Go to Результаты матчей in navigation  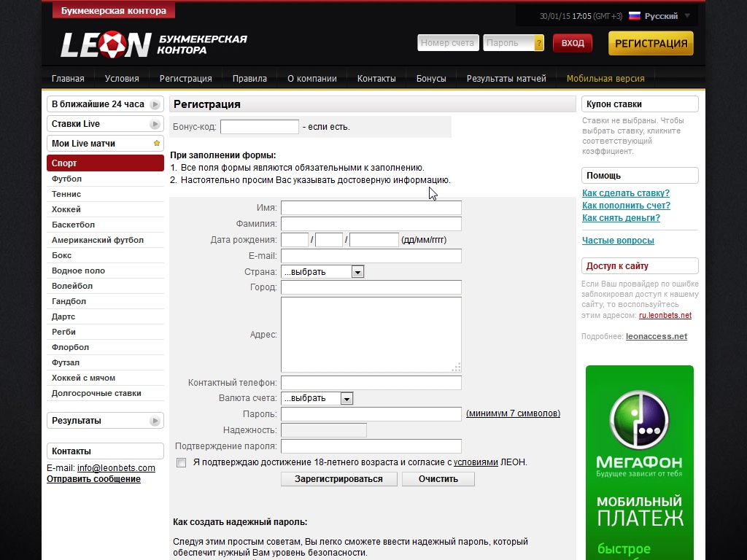coord(506,79)
